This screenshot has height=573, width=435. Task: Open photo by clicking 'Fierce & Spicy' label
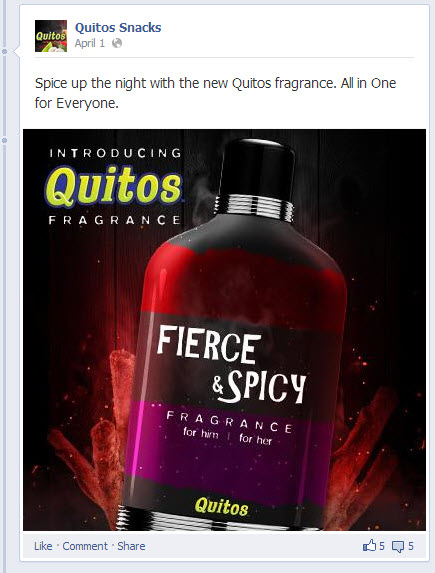[231, 364]
